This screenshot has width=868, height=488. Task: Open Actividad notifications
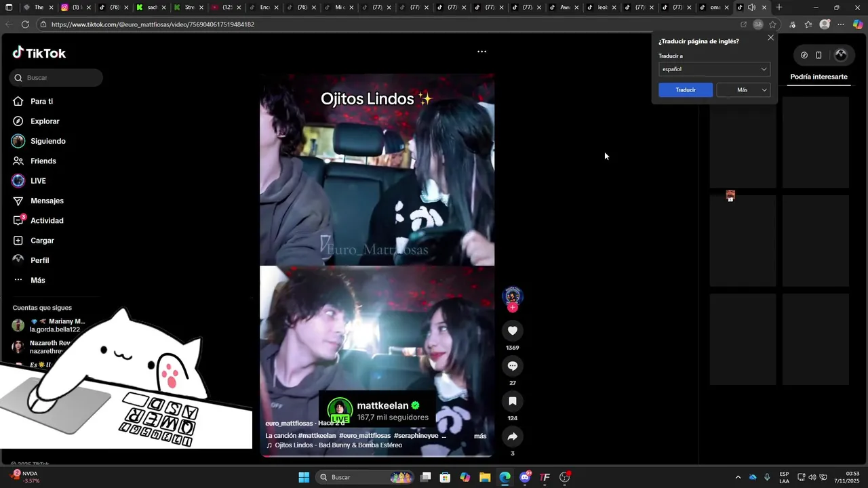coord(38,221)
